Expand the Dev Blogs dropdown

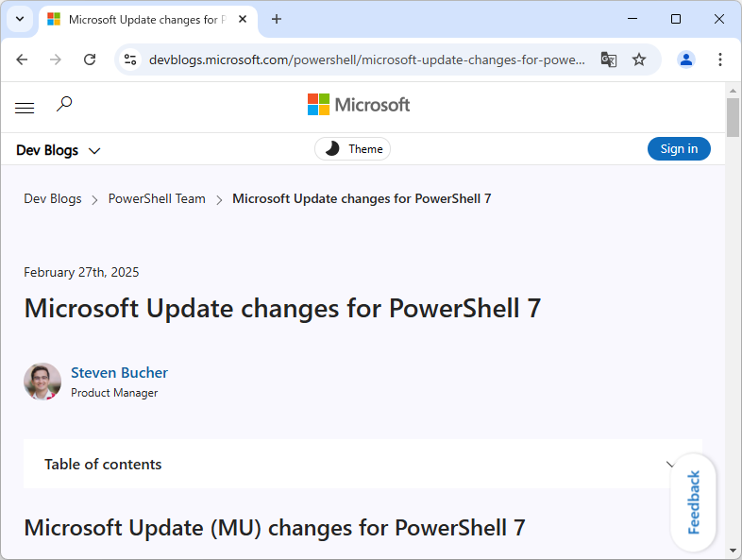tap(59, 150)
